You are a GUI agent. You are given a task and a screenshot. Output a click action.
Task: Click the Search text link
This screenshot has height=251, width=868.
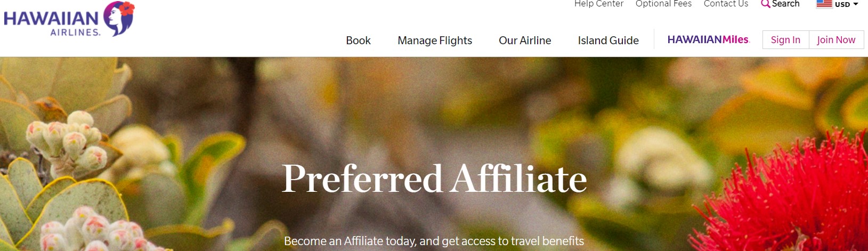tap(786, 4)
